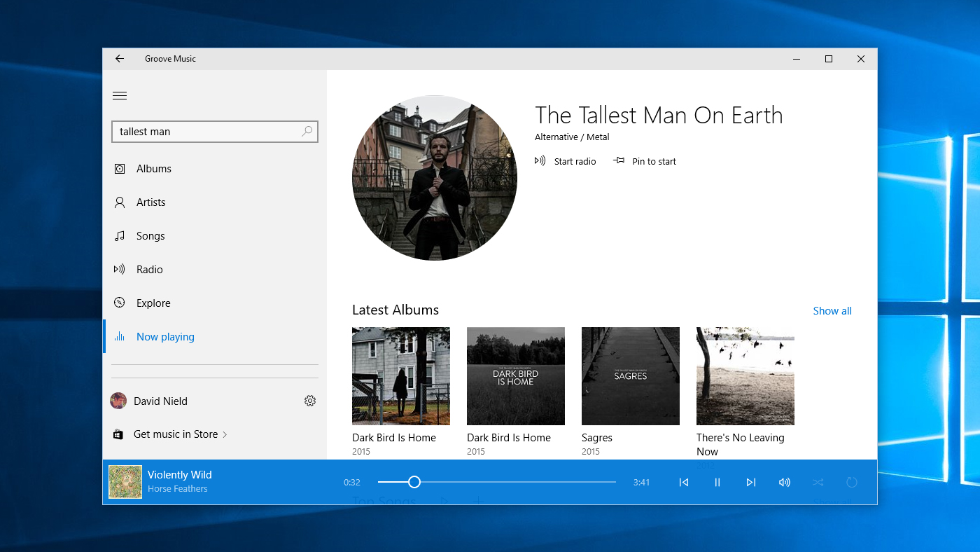980x552 pixels.
Task: Click Horse Feathers artist name
Action: click(x=178, y=489)
